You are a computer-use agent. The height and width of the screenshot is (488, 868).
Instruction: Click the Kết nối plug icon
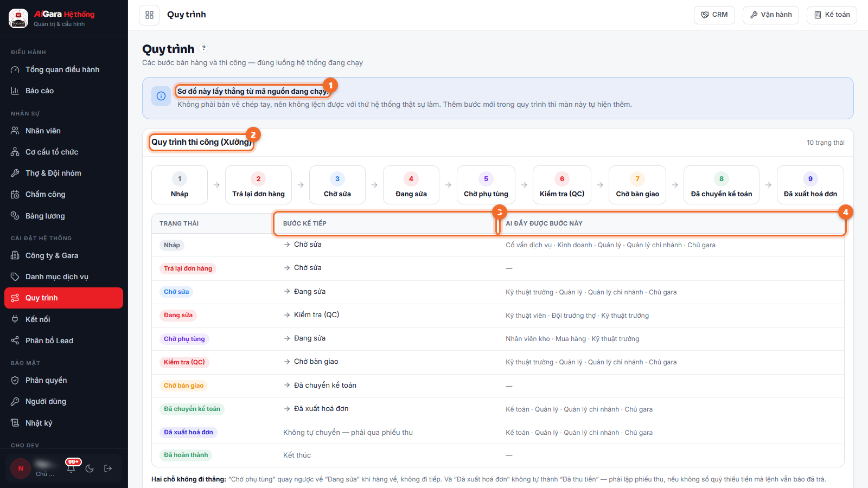coord(15,319)
